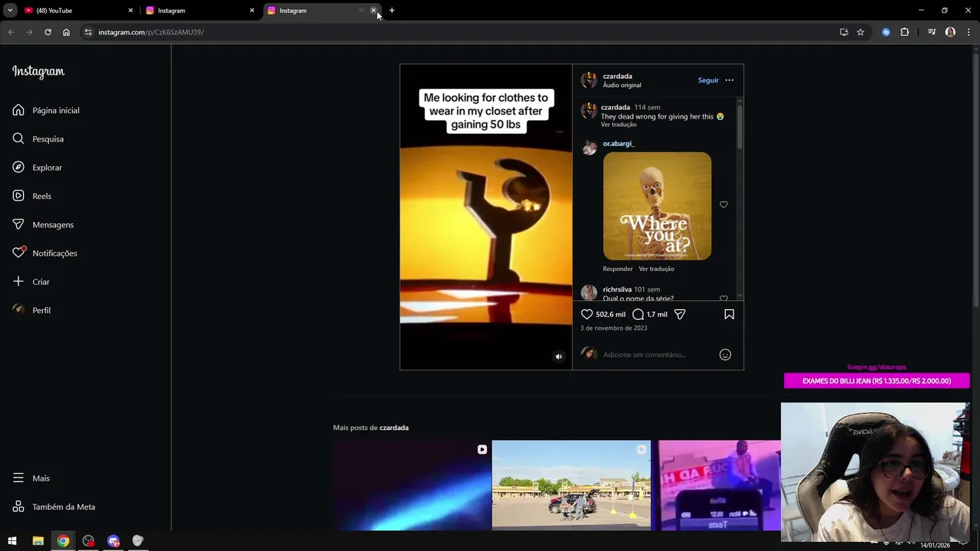The width and height of the screenshot is (980, 551).
Task: Click the avatar beside comment field
Action: click(x=589, y=354)
